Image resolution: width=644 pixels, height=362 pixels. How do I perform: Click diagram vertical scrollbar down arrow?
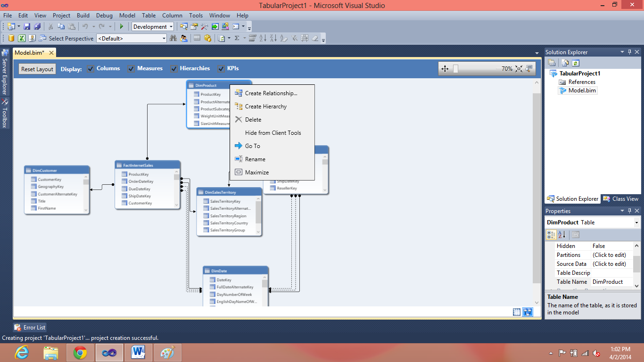[537, 303]
